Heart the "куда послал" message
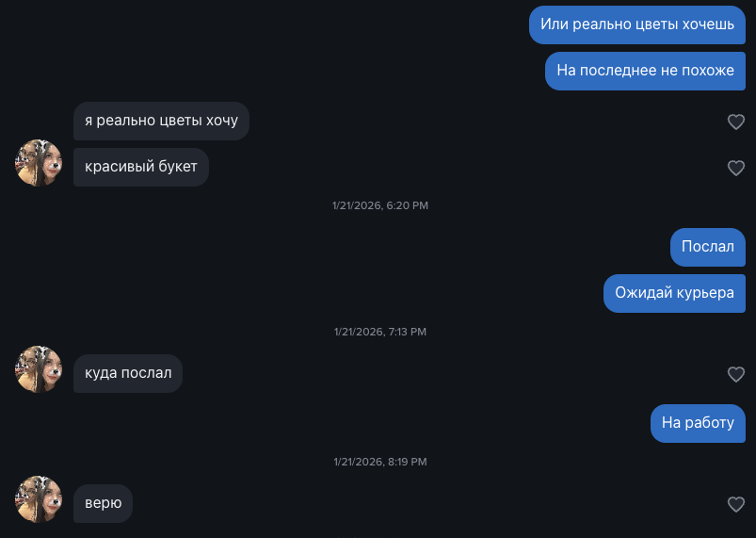756x538 pixels. (x=736, y=375)
